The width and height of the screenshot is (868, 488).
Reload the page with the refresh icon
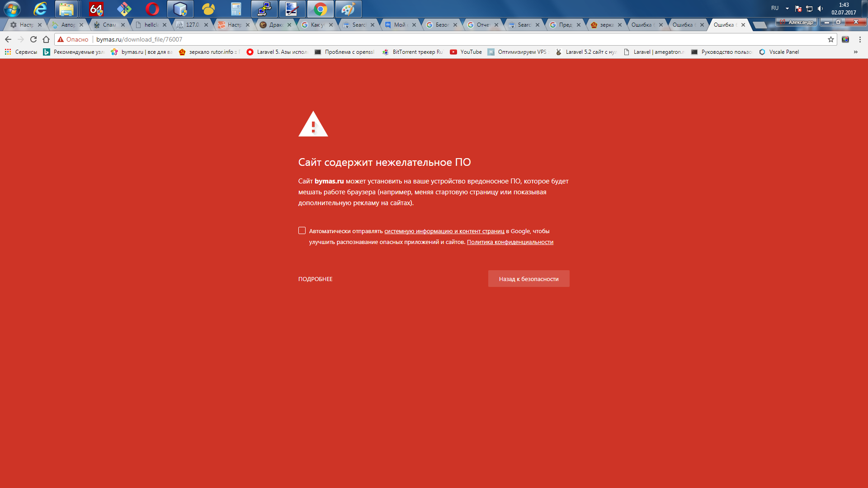click(33, 39)
